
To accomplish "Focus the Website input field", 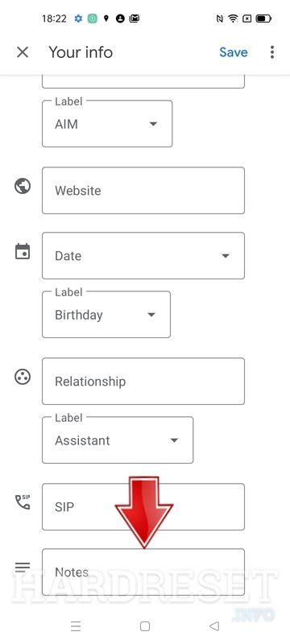I will tap(143, 190).
